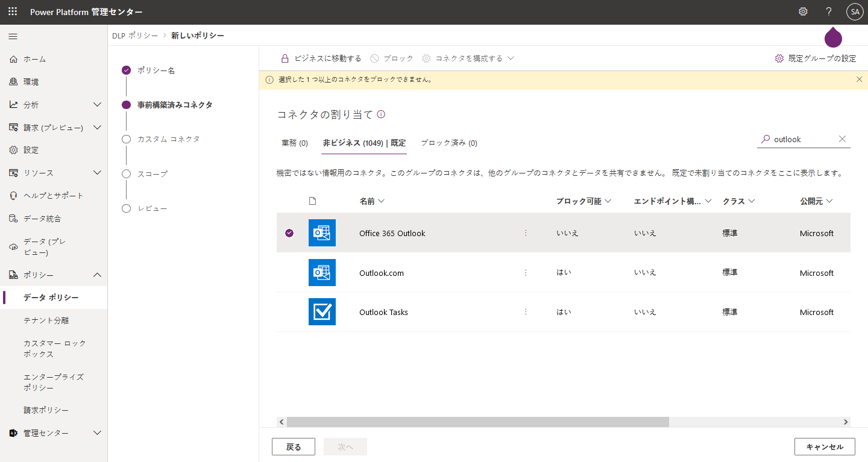Select the 事前構築済みコネクタ wizard step

pyautogui.click(x=175, y=105)
